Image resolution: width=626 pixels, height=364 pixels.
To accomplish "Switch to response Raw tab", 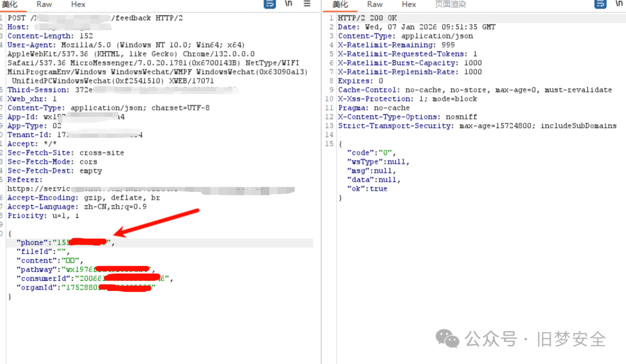I will pyautogui.click(x=375, y=5).
